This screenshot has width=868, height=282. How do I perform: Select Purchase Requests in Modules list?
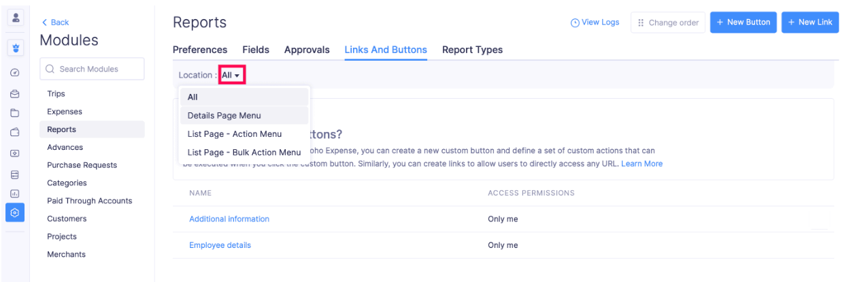[82, 165]
